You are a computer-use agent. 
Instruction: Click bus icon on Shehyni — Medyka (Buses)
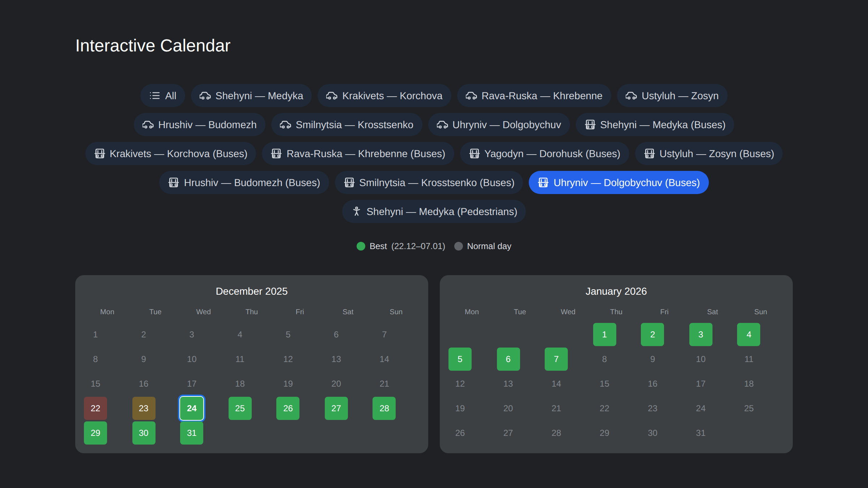[590, 125]
